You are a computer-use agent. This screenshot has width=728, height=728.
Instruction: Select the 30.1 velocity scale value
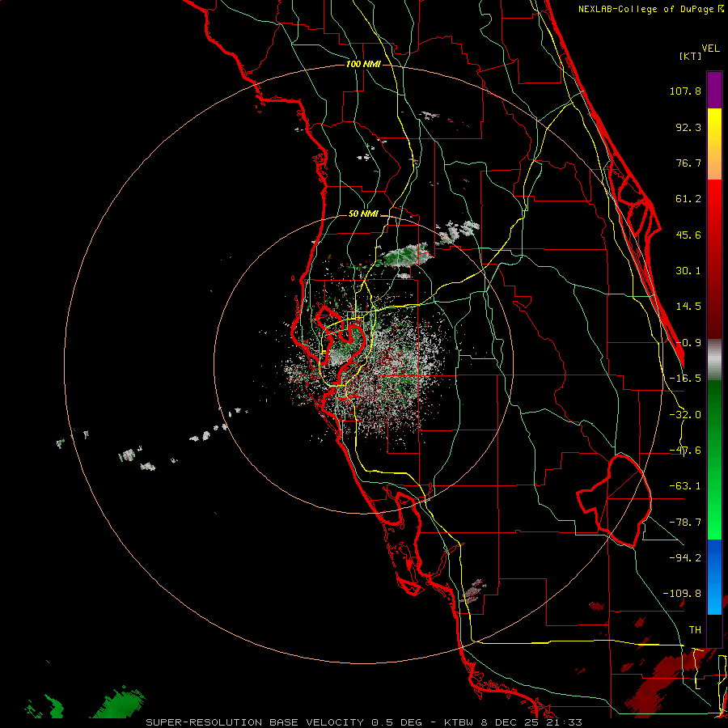(688, 271)
